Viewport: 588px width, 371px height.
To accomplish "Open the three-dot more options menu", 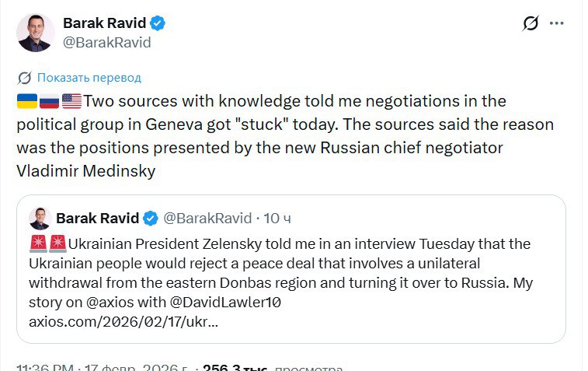I will (x=556, y=23).
